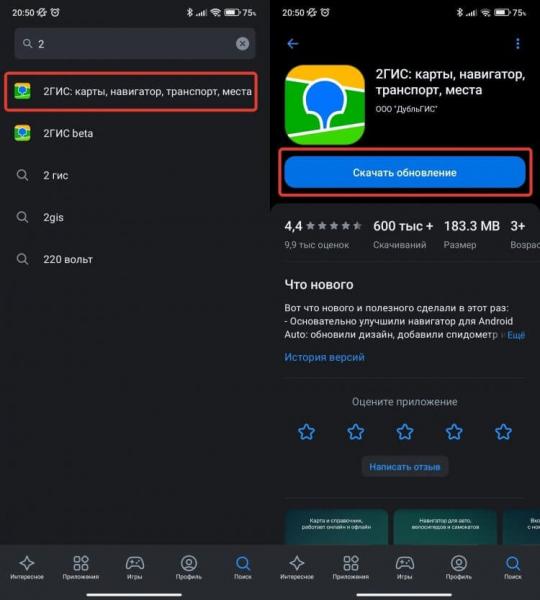Screen dimensions: 540x600
Task: Tap the magnifier icon beside "220 вольт"
Action: click(22, 259)
